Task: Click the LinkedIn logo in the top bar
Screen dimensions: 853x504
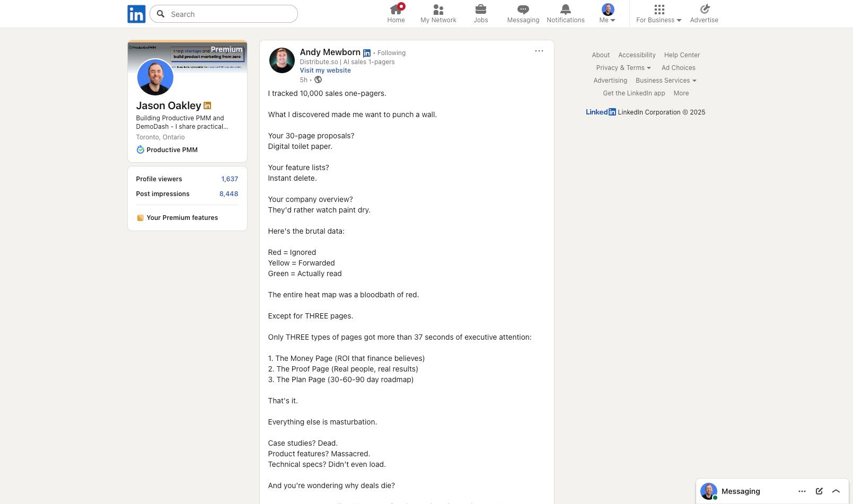Action: tap(136, 14)
